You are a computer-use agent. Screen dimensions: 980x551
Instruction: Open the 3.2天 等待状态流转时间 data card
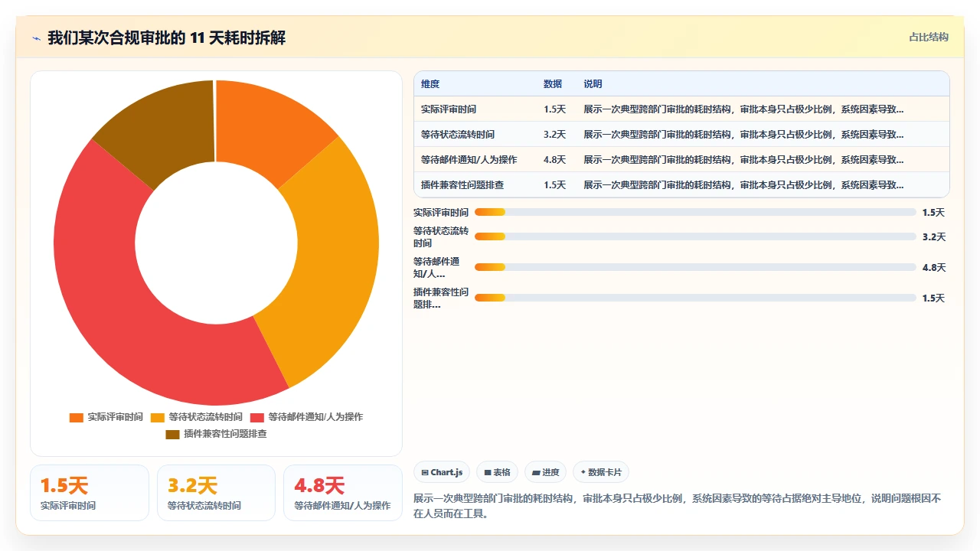tap(216, 493)
